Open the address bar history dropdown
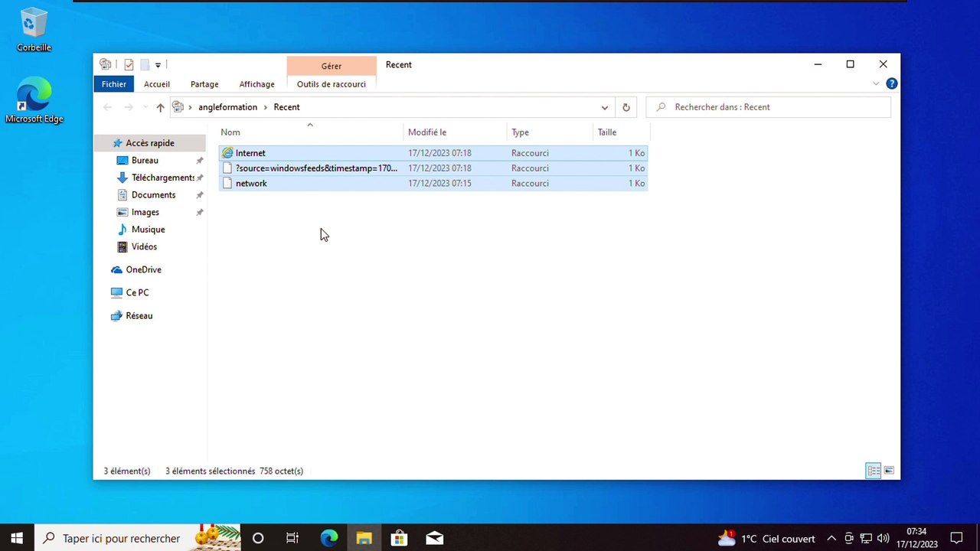Image resolution: width=980 pixels, height=551 pixels. (604, 107)
